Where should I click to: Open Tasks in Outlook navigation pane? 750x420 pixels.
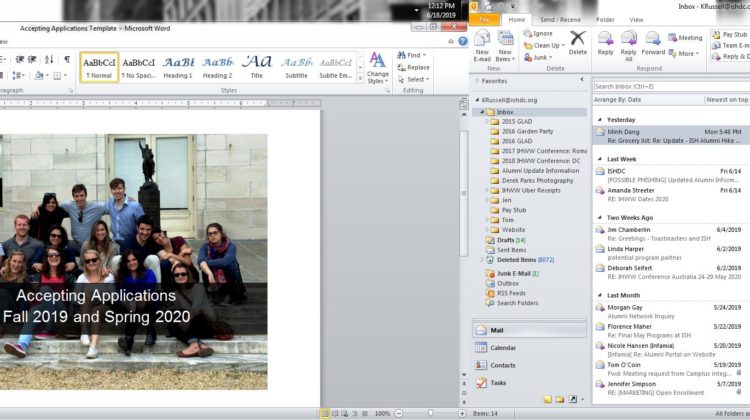(529, 383)
